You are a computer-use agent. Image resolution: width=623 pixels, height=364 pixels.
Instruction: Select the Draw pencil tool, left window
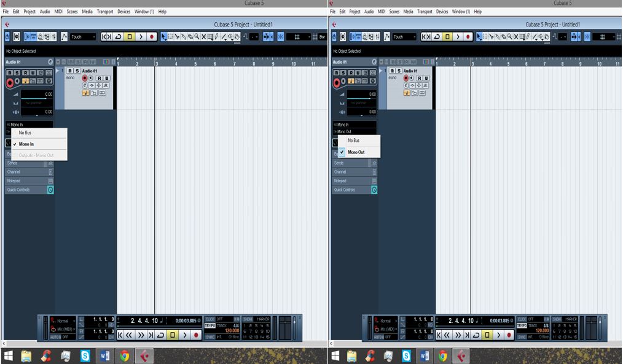tap(217, 36)
